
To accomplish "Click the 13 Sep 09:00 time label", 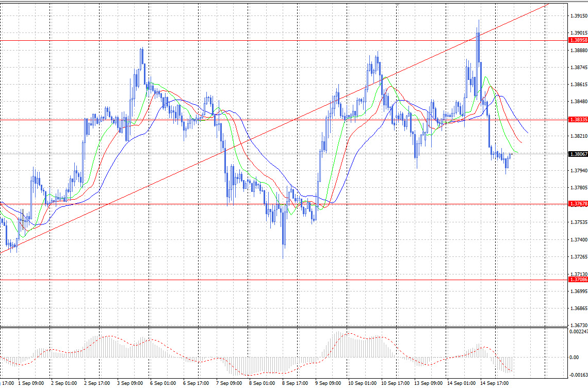I will [428, 383].
